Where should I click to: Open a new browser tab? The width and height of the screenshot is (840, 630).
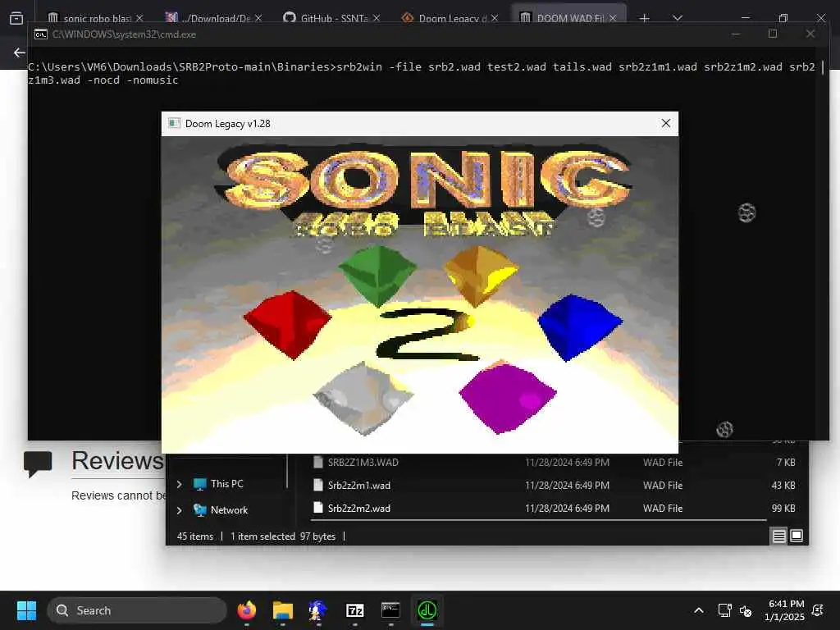[645, 18]
